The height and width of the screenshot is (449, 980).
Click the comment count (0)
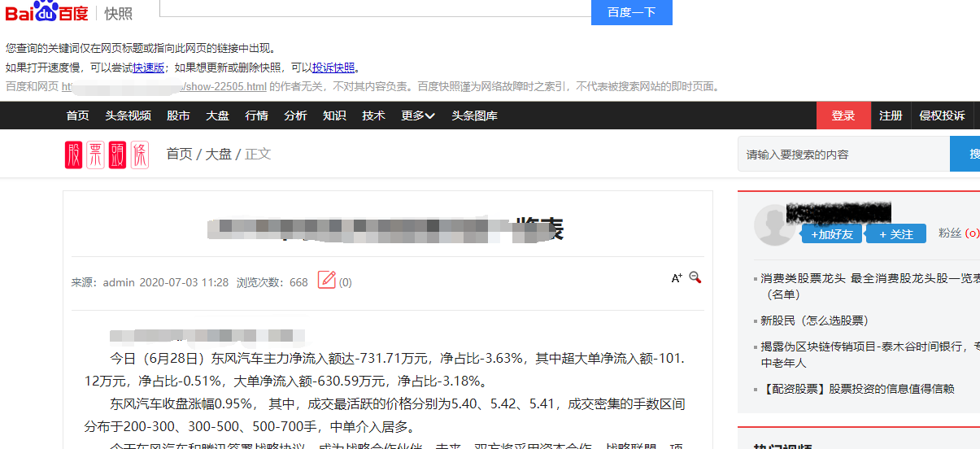[x=346, y=282]
